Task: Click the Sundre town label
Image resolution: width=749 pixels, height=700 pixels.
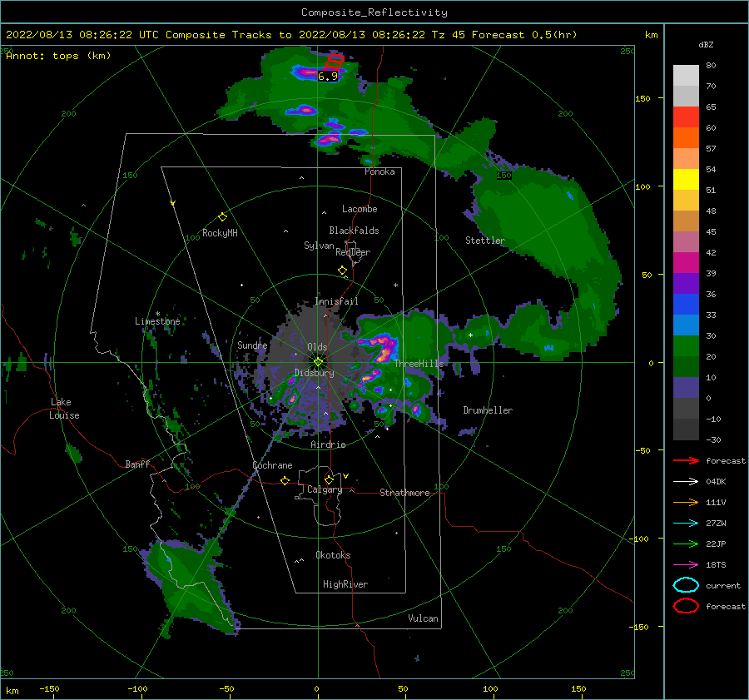Action: pyautogui.click(x=252, y=345)
